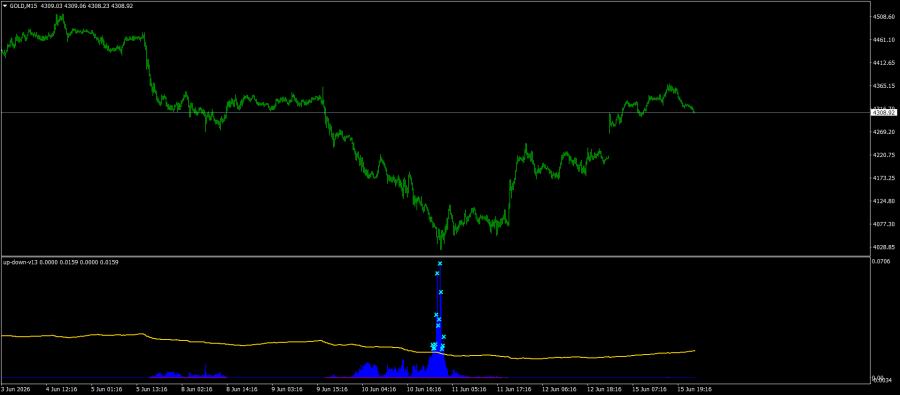Screen dimensions: 900x395
Task: Click the 4412.65 price axis label
Action: pyautogui.click(x=883, y=63)
